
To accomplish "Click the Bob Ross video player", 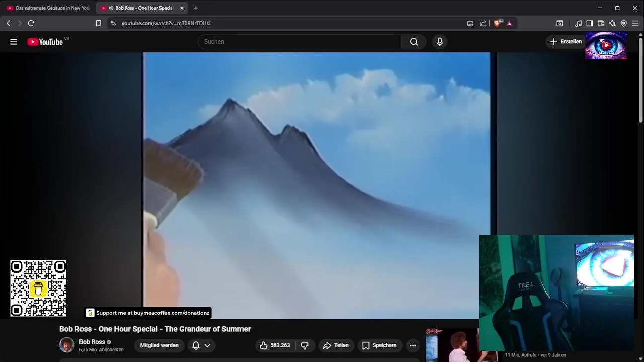I will [317, 186].
